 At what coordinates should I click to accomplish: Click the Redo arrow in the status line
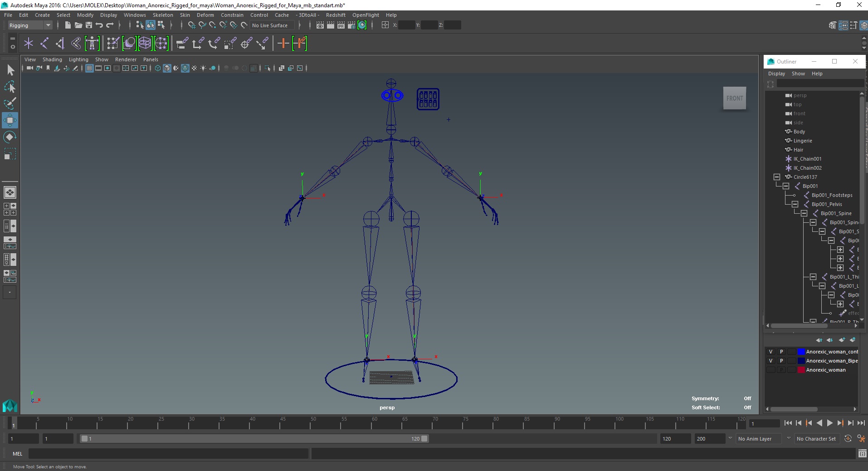[x=110, y=25]
